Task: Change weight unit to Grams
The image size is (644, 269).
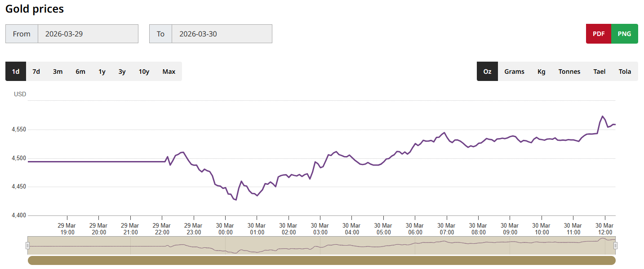Action: tap(514, 72)
